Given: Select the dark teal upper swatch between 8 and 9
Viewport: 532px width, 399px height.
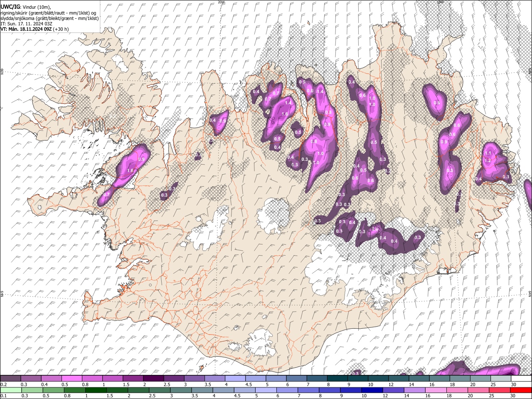Looking at the screenshot, I should (x=337, y=378).
